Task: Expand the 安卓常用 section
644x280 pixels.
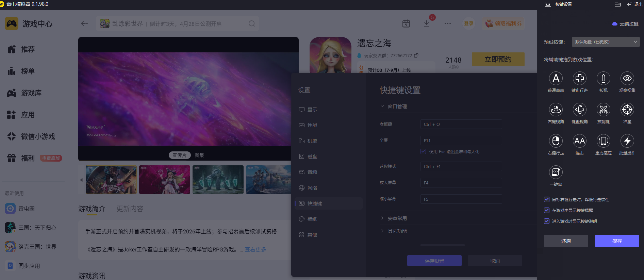Action: (397, 218)
